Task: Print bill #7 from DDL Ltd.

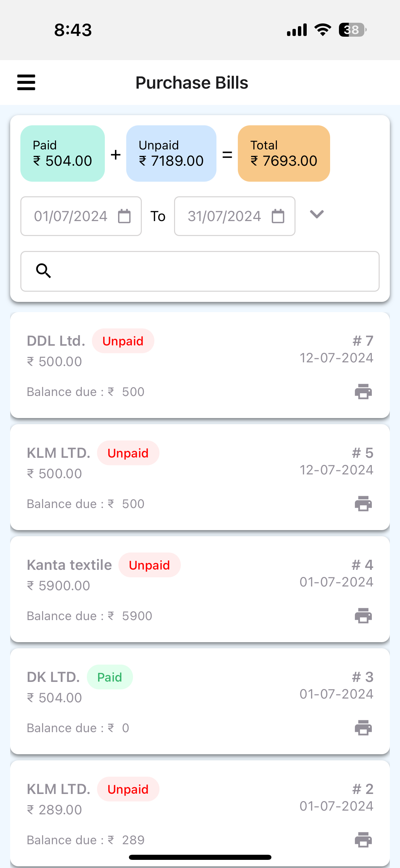Action: tap(363, 392)
